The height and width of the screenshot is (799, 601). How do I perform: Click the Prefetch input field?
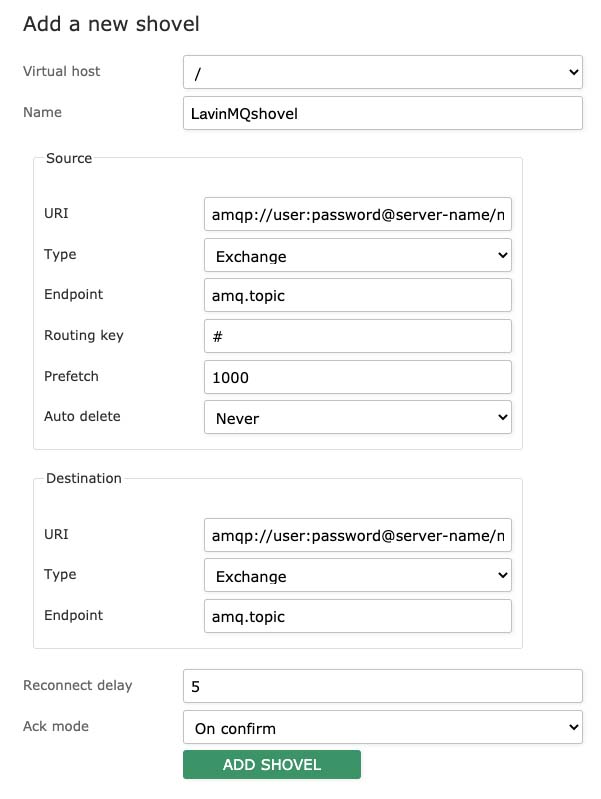click(x=357, y=377)
